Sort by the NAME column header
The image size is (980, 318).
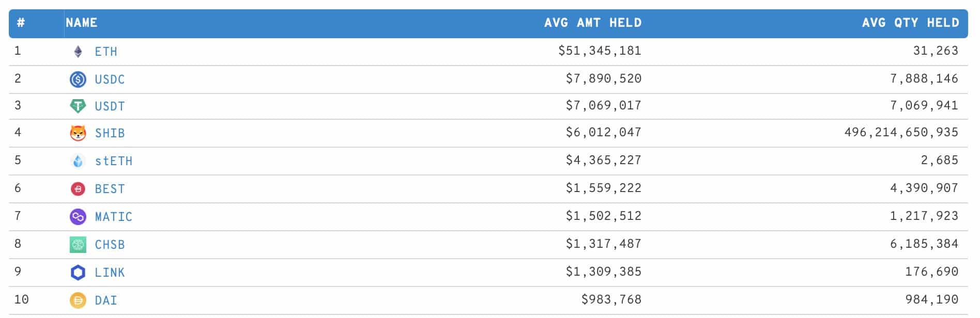(x=82, y=23)
